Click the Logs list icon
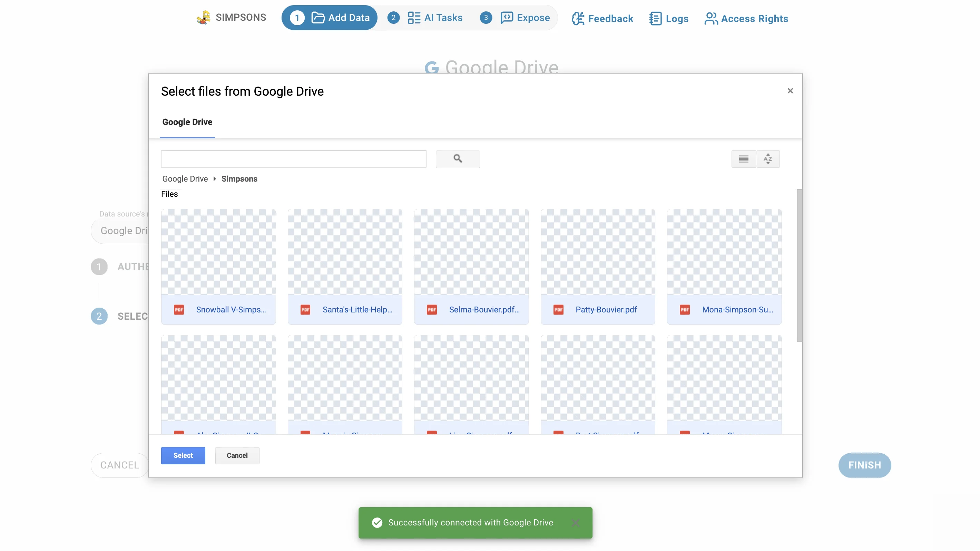Image resolution: width=980 pixels, height=551 pixels. [655, 18]
